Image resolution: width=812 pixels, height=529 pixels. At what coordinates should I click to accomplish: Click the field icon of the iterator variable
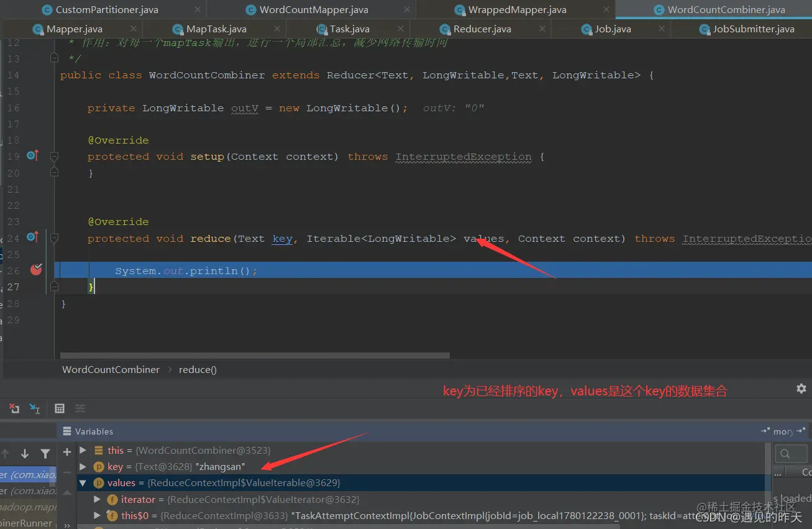(x=112, y=500)
